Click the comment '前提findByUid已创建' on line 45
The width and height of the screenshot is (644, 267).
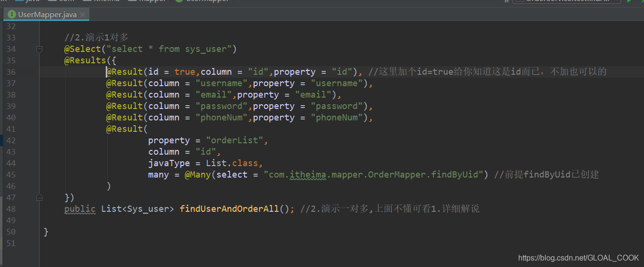[x=546, y=175]
